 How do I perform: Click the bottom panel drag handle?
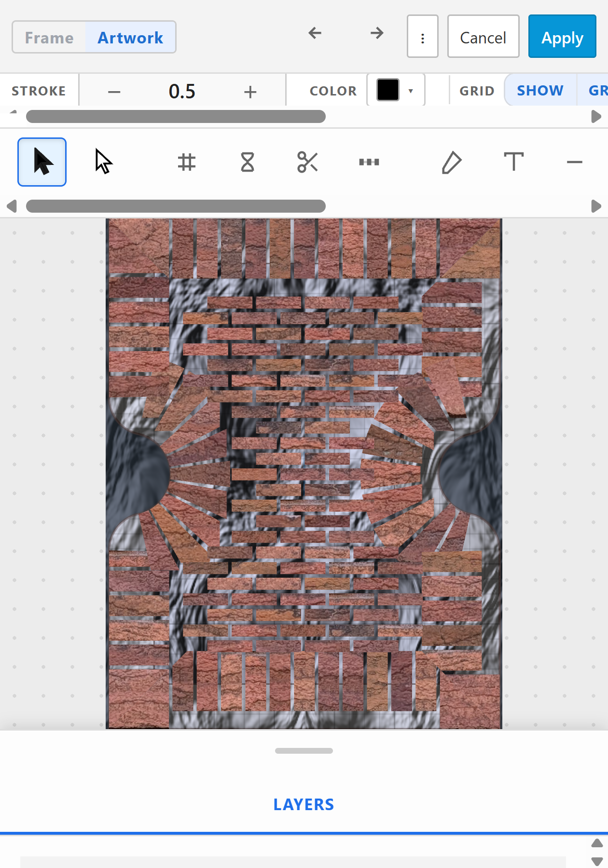[x=304, y=751]
